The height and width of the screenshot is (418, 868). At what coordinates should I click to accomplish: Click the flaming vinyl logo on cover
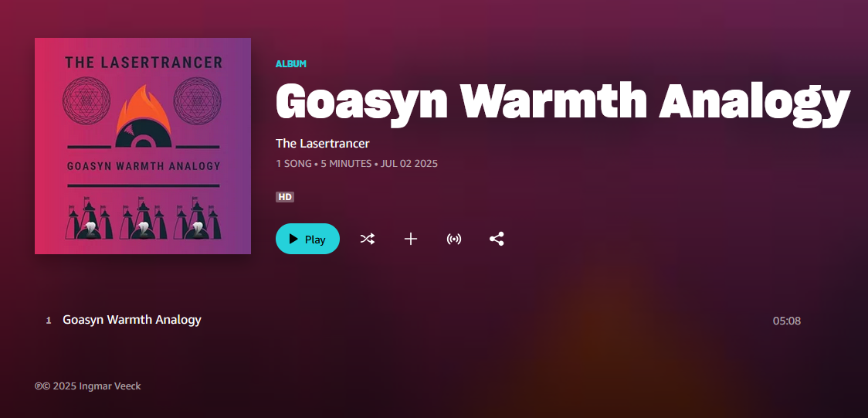tap(143, 117)
